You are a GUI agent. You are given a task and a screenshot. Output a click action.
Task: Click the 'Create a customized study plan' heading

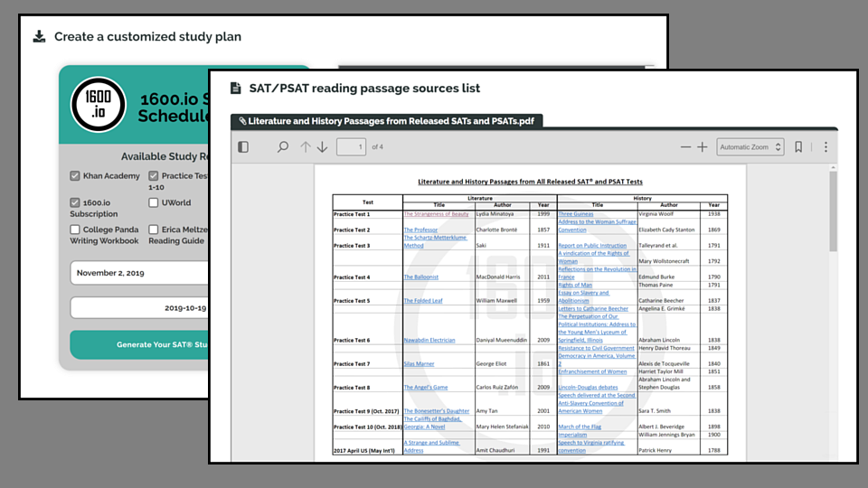tap(147, 36)
